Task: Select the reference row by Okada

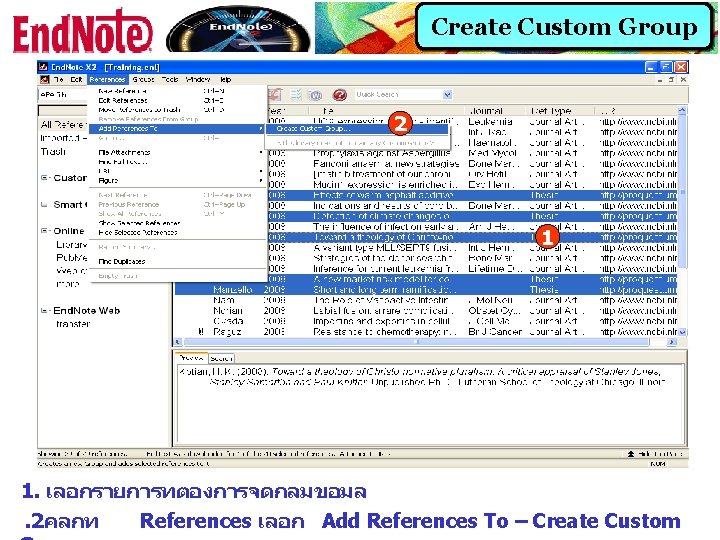Action: (426, 321)
